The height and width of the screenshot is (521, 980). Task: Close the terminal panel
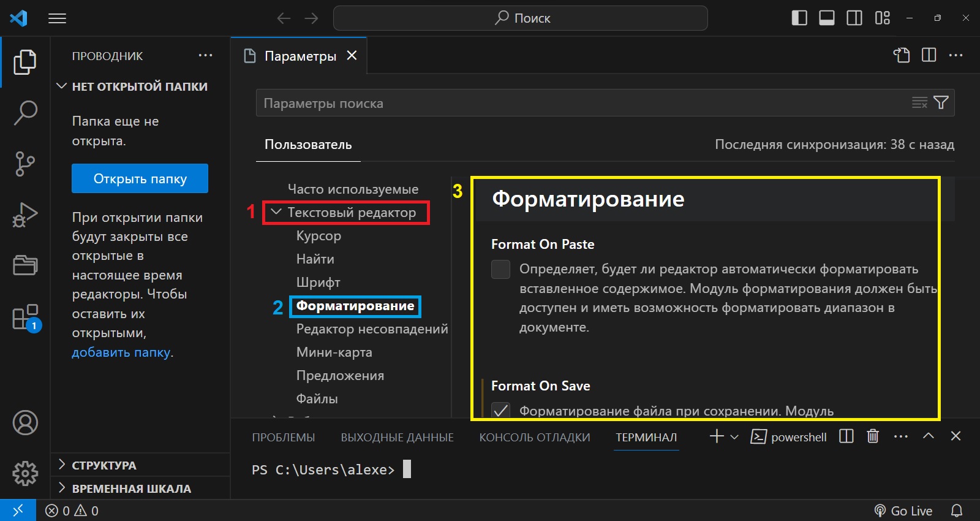(956, 436)
